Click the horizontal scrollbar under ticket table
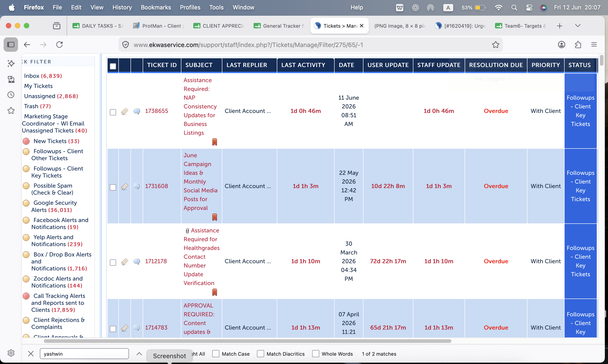The height and width of the screenshot is (364, 608). coord(247,341)
